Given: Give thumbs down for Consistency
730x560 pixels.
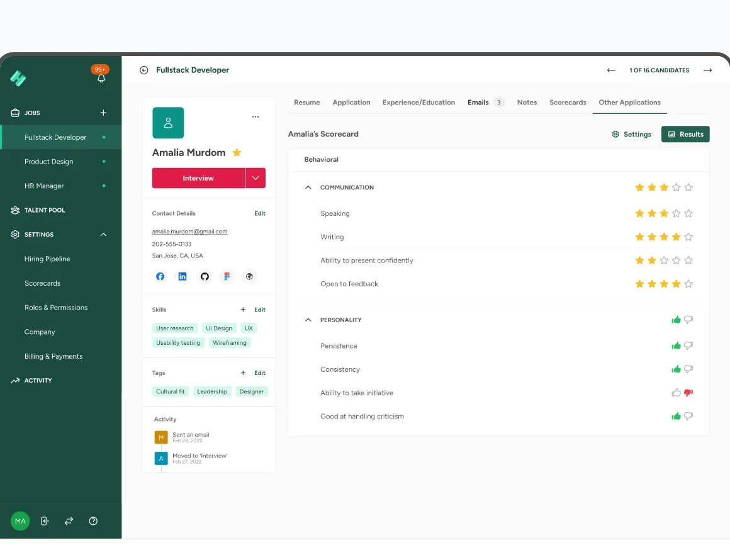Looking at the screenshot, I should click(x=688, y=369).
